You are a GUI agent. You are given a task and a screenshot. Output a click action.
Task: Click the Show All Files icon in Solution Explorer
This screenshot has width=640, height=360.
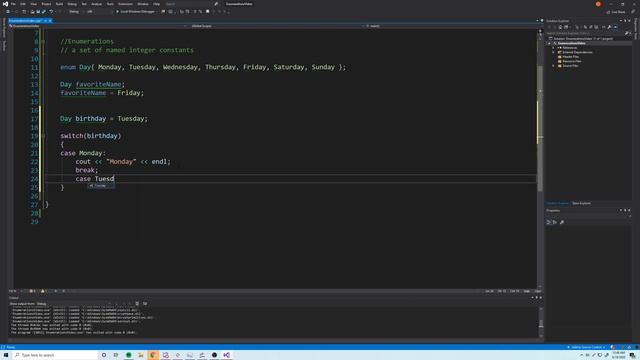(x=596, y=27)
